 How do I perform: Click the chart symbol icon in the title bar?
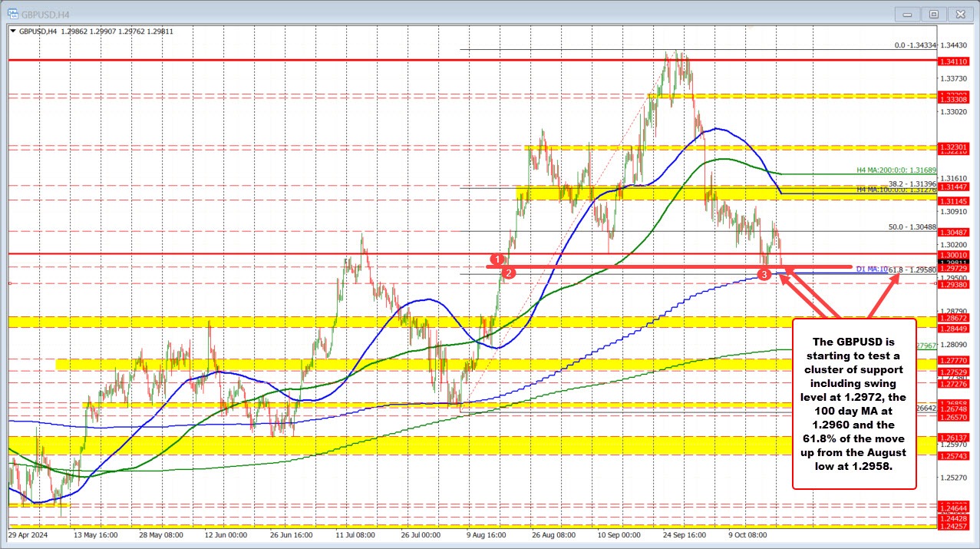12,13
